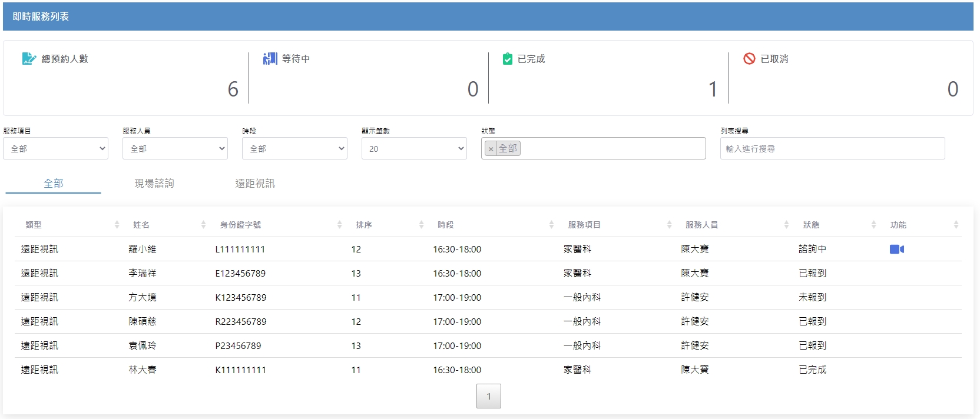Remove the 全部 tag in 狀態 filter
The width and height of the screenshot is (980, 419).
[491, 149]
